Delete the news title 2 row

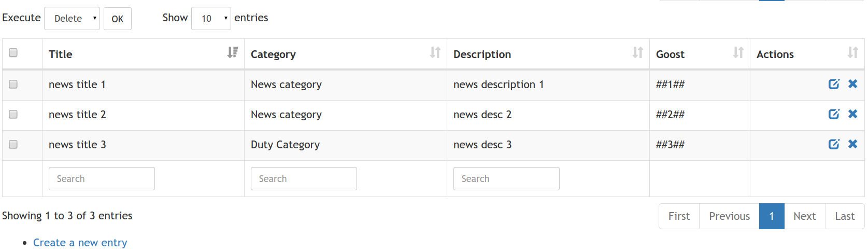(852, 114)
